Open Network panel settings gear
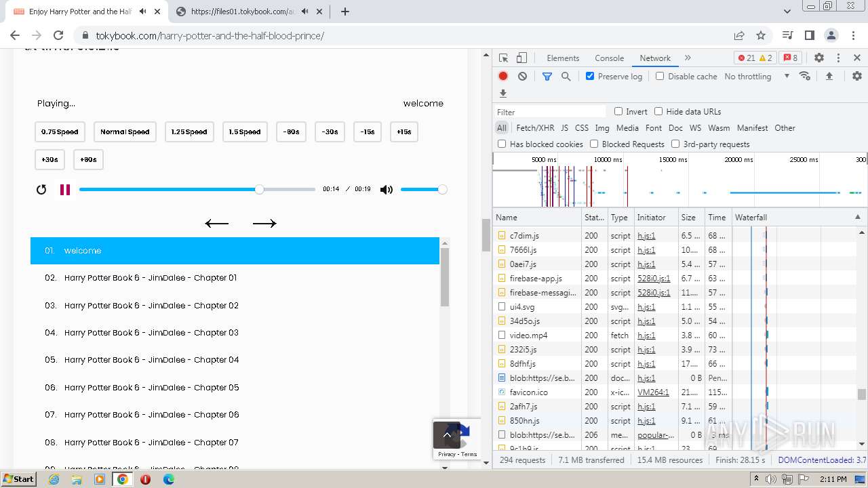The height and width of the screenshot is (488, 868). coord(857,77)
